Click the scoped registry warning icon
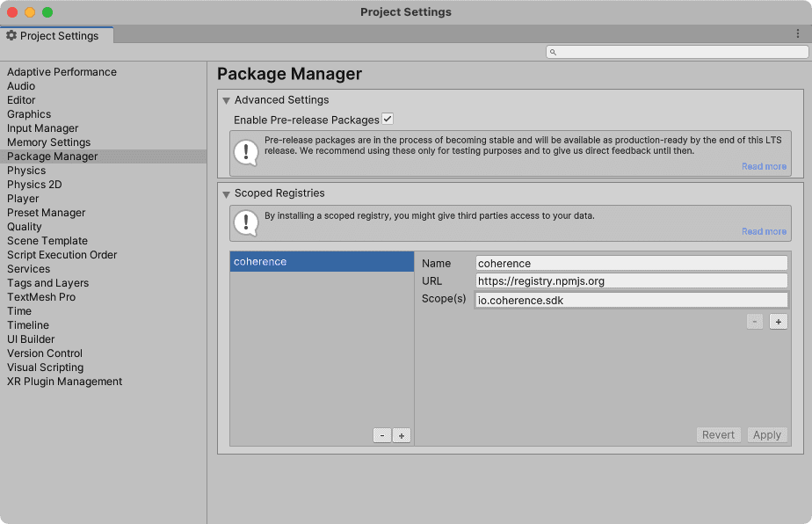This screenshot has width=812, height=524. pos(246,222)
